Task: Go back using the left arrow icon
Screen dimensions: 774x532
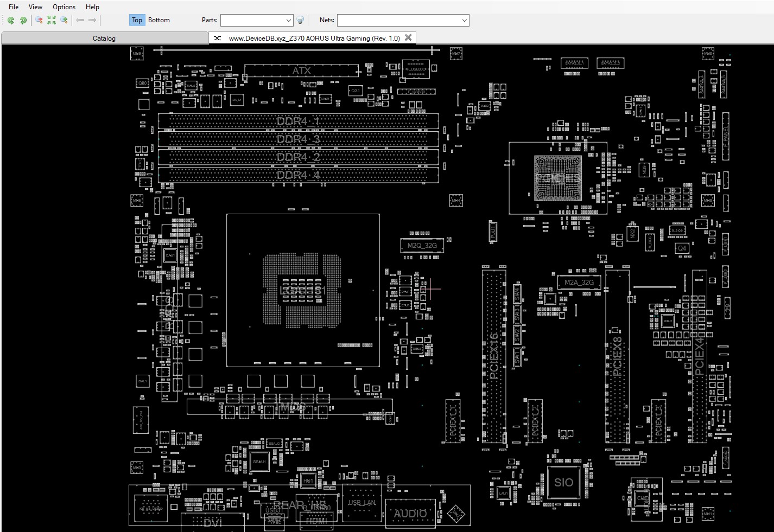Action: click(80, 20)
